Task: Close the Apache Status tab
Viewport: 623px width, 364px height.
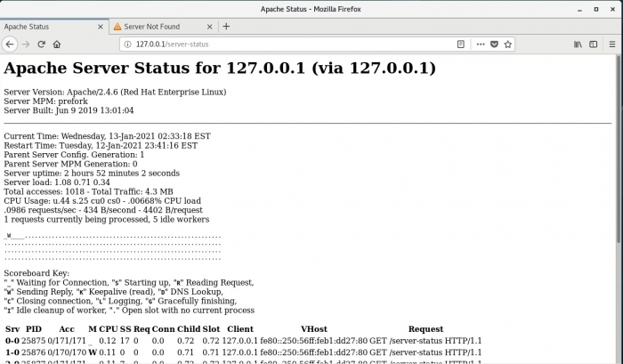Action: click(100, 27)
